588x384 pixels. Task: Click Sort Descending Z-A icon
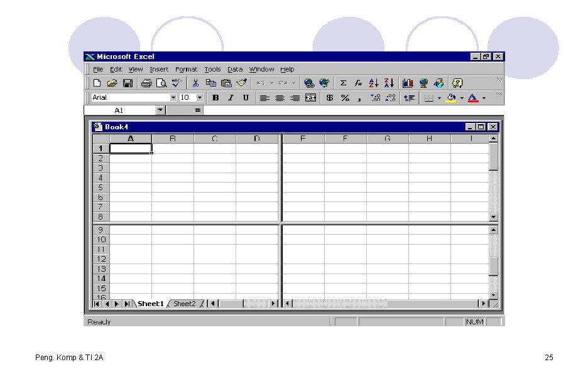click(x=389, y=83)
